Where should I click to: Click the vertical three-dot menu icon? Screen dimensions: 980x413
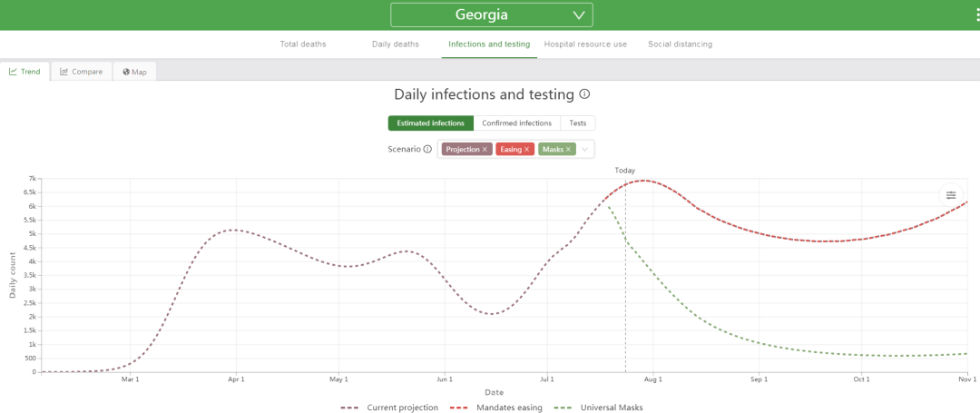pyautogui.click(x=977, y=15)
